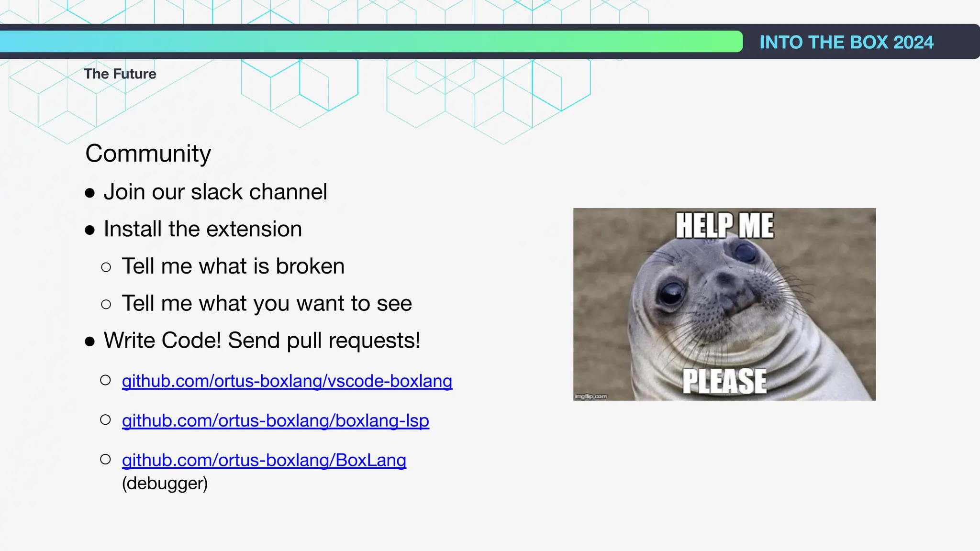
Task: Click "Write Code! Send pull requests!" line
Action: click(x=262, y=341)
